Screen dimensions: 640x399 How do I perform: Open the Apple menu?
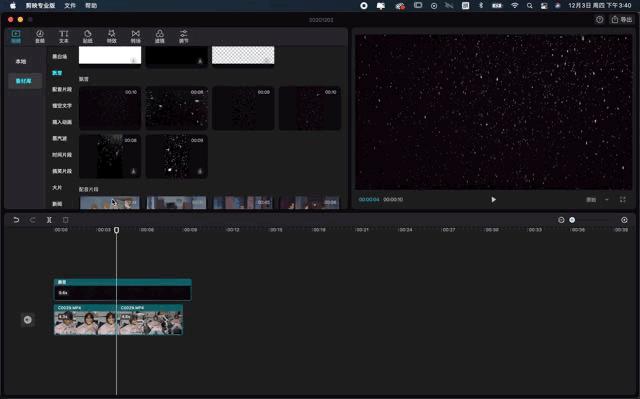(13, 6)
